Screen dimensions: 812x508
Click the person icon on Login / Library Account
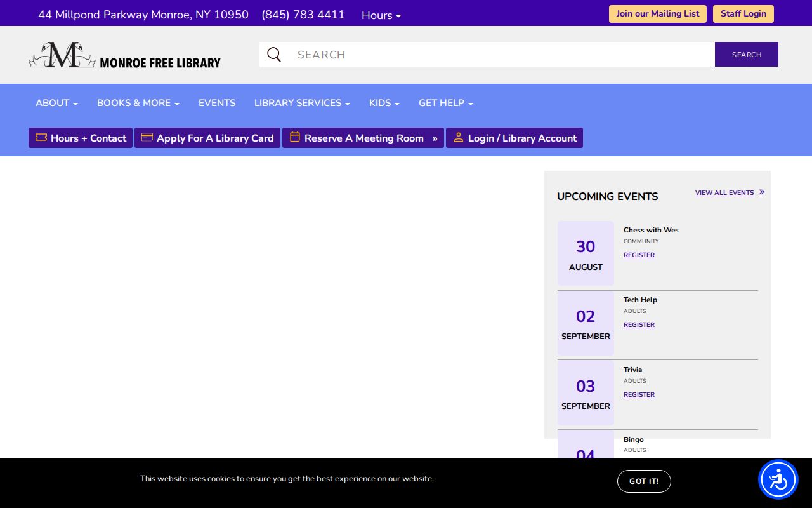459,137
